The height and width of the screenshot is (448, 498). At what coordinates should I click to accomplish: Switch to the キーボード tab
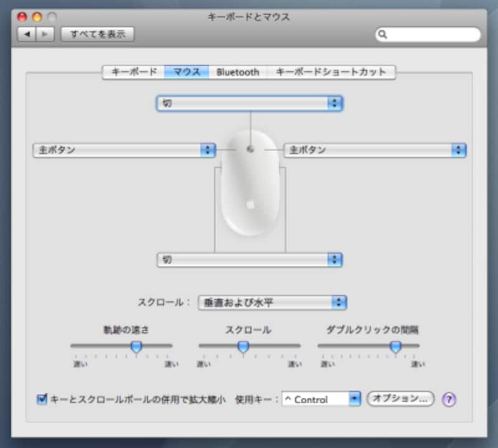coord(134,72)
